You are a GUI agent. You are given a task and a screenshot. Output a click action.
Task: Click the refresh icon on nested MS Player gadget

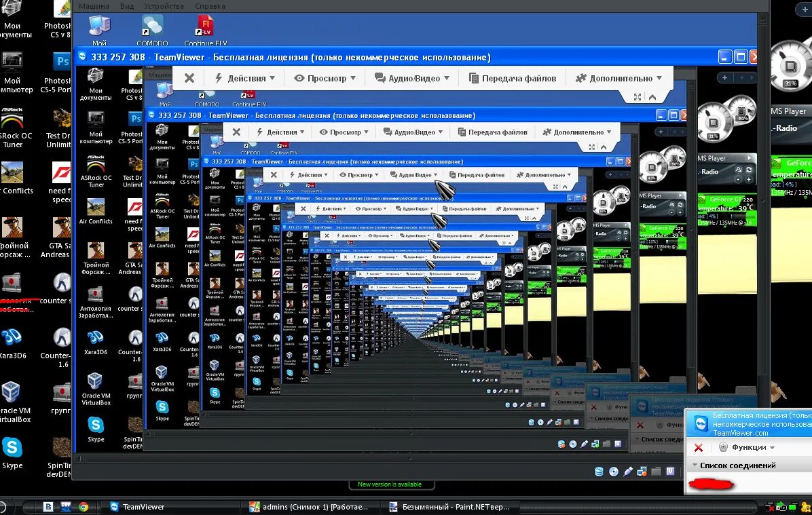pos(749,170)
